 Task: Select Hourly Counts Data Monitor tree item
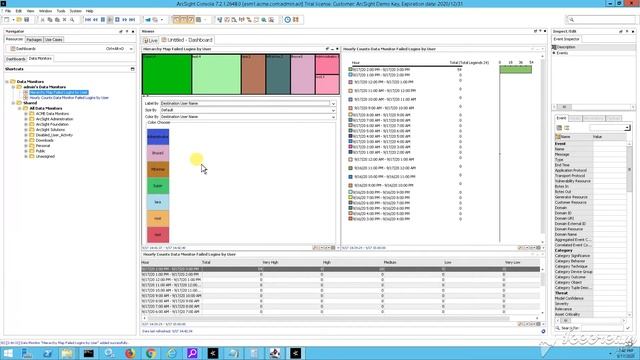point(69,98)
